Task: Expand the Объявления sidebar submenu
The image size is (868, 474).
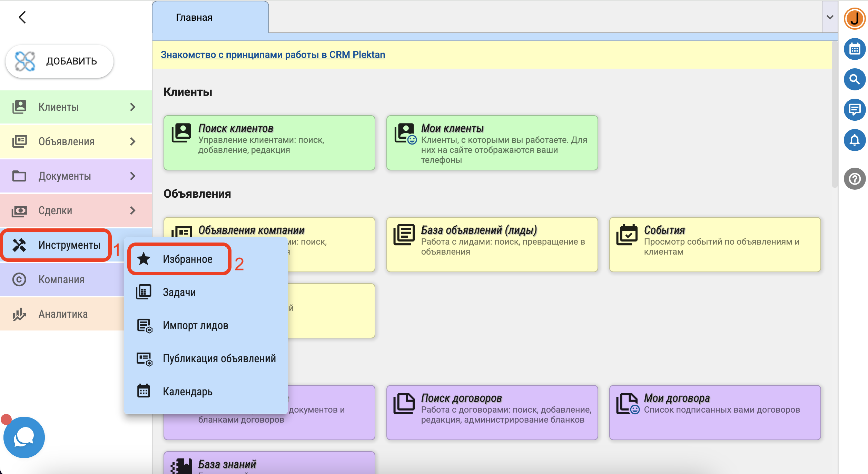Action: [x=132, y=141]
